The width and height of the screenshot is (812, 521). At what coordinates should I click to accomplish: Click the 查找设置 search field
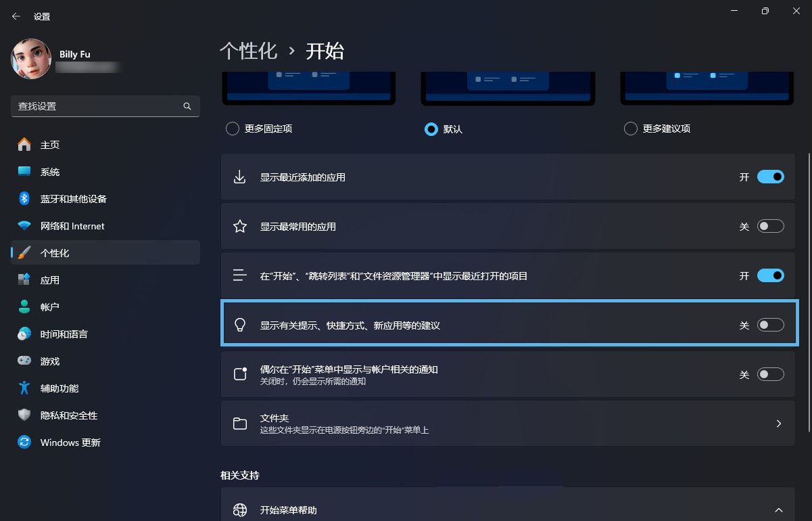coord(105,106)
